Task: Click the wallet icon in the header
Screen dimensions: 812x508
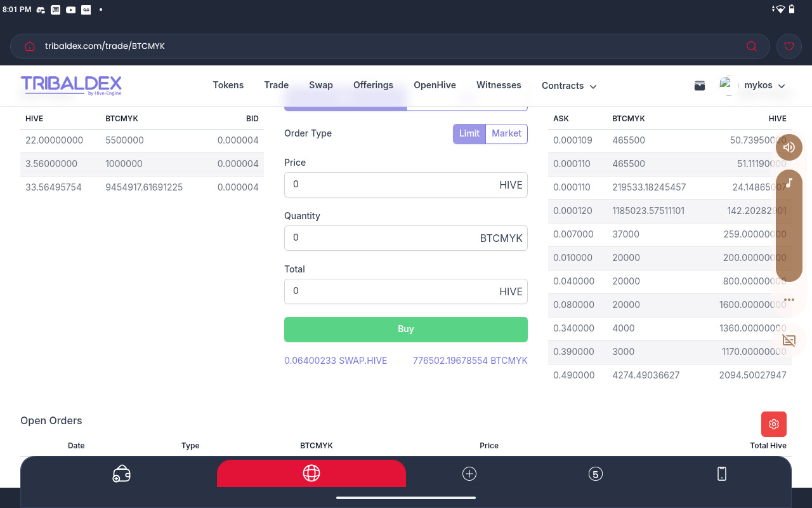Action: pos(700,86)
